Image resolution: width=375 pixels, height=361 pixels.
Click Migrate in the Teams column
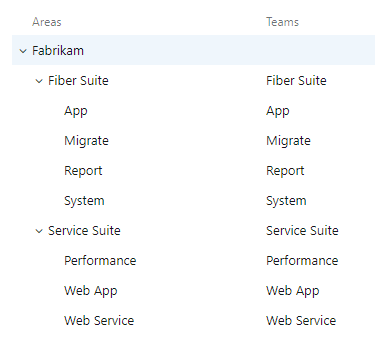(288, 141)
